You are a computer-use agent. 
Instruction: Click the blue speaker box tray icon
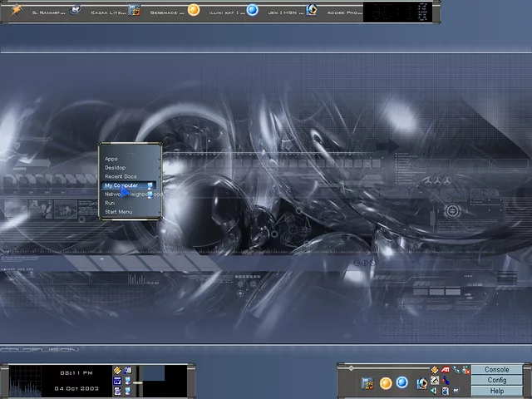pos(446,392)
